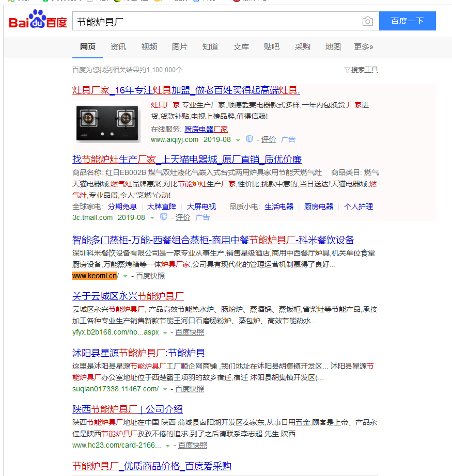Open the 分期免息 sublink
Screen dimensions: 452x476
122,207
